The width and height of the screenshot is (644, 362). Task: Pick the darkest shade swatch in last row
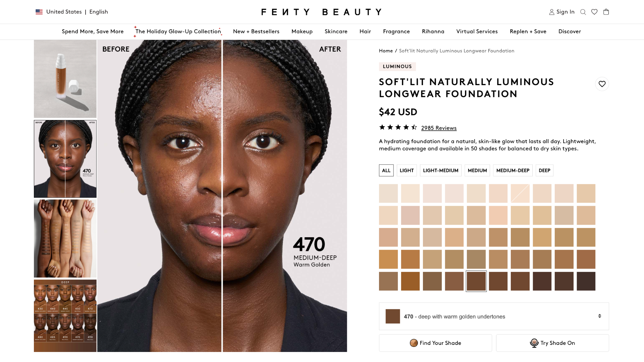pos(586,281)
